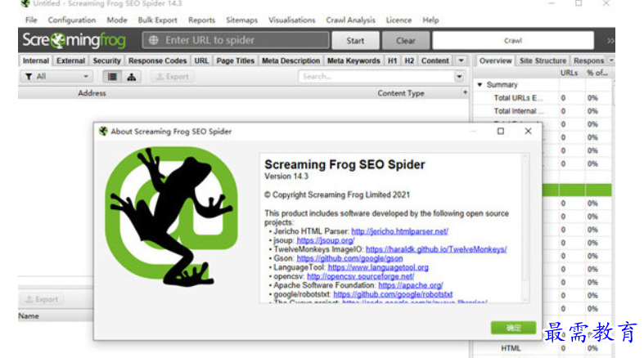Open the TwelveMonkeys github link
644x358 pixels.
[x=436, y=249]
